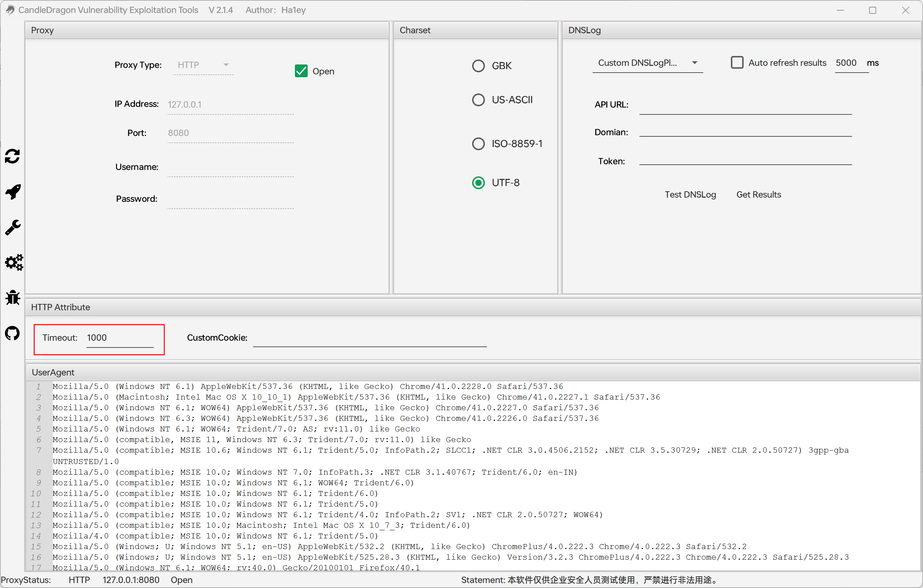Focus the Timeout input field
923x588 pixels.
(119, 338)
